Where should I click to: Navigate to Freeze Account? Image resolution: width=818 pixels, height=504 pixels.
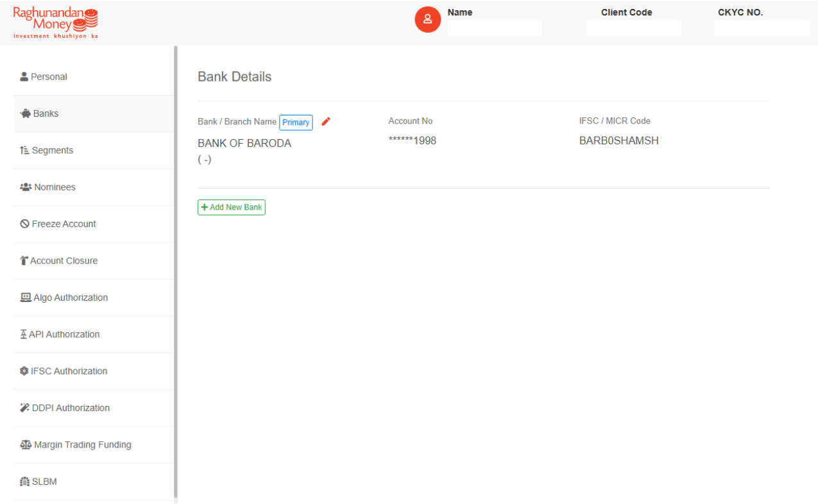click(94, 224)
